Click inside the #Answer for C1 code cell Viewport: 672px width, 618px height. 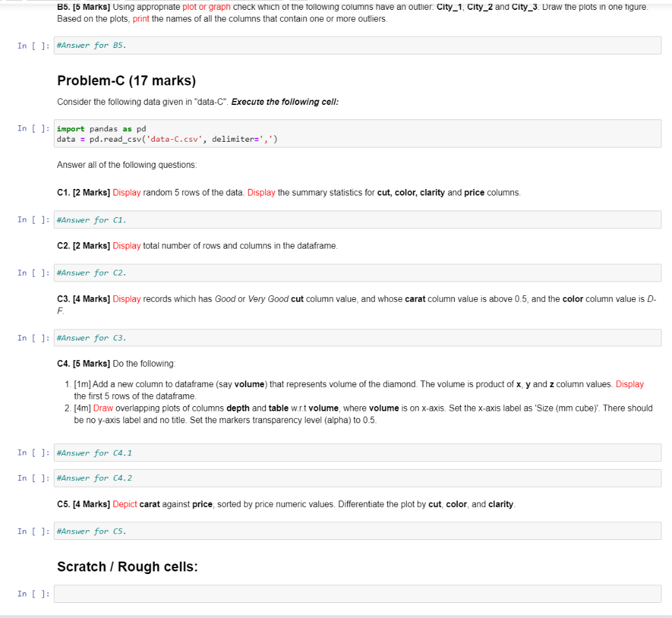262,219
